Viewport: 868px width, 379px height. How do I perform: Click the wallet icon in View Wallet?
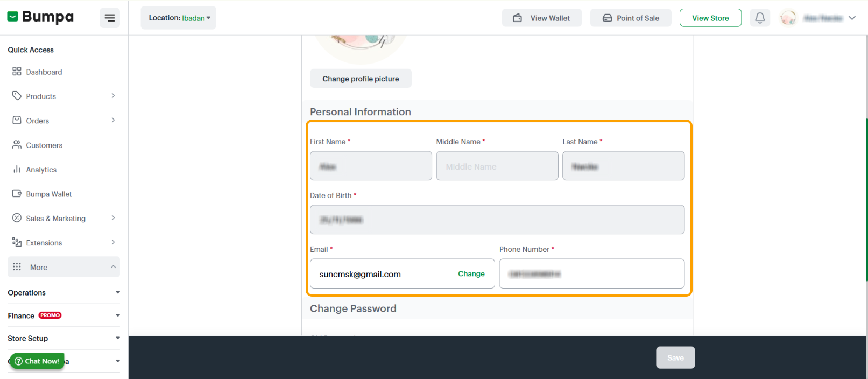pyautogui.click(x=517, y=18)
